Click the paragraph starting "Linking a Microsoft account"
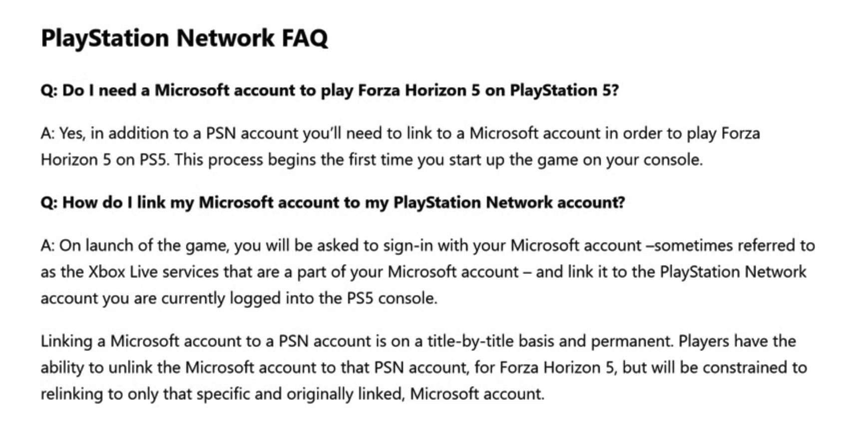The width and height of the screenshot is (868, 434). tap(424, 367)
